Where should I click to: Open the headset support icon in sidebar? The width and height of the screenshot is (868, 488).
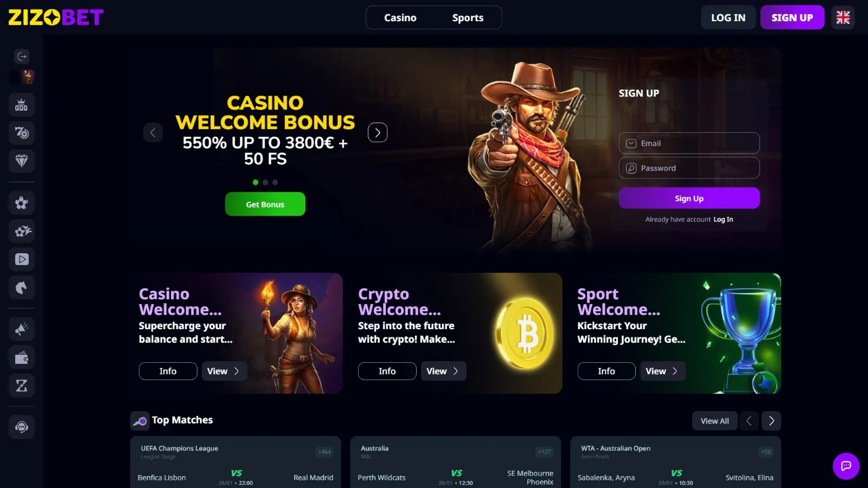click(x=22, y=427)
